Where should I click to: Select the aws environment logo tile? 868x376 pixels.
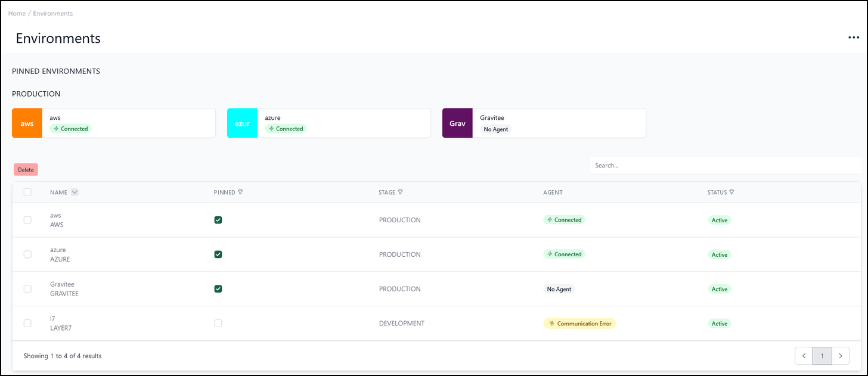pyautogui.click(x=27, y=123)
